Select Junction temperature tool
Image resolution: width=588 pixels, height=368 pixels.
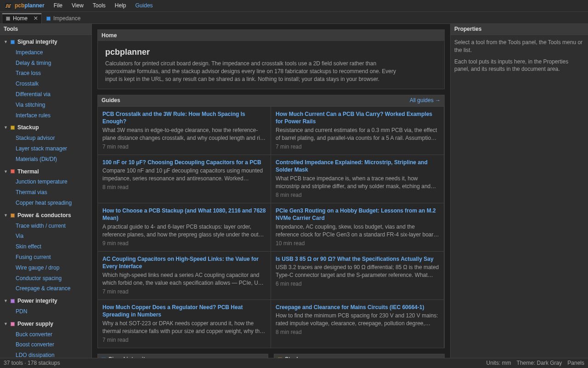41,182
